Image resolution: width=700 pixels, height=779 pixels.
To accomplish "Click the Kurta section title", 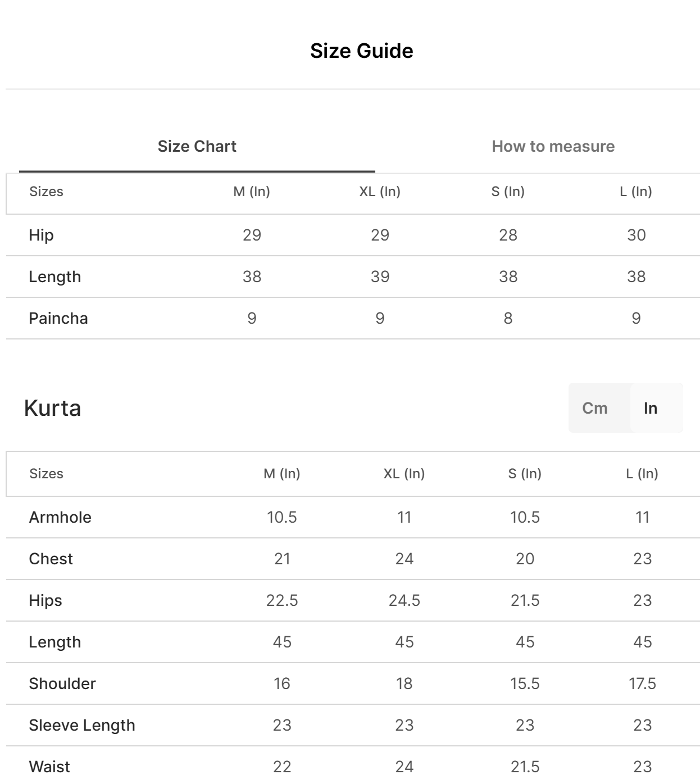I will click(x=52, y=408).
